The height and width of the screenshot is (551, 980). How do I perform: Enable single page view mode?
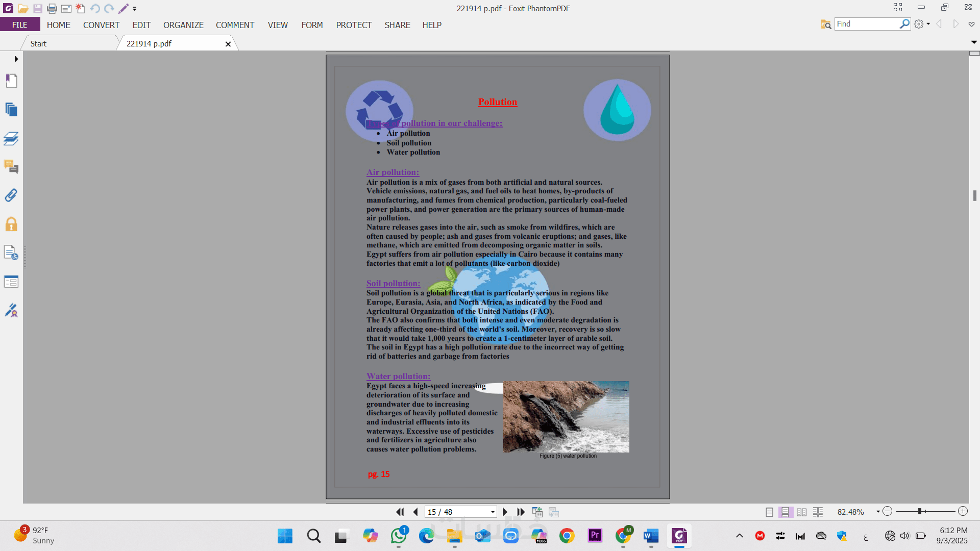point(769,512)
